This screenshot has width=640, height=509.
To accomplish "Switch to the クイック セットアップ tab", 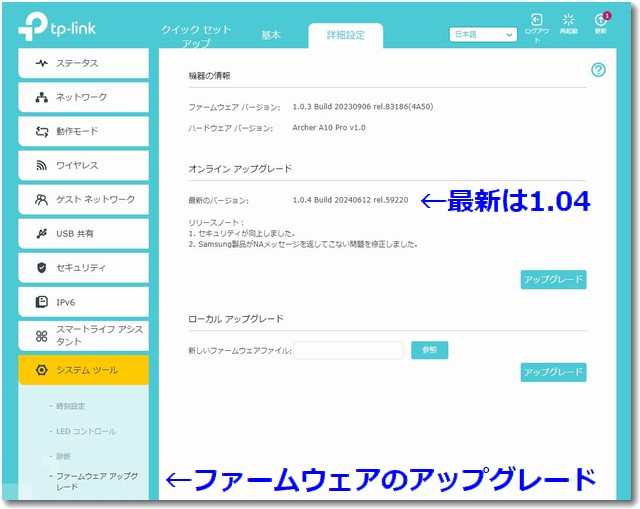I will click(196, 36).
